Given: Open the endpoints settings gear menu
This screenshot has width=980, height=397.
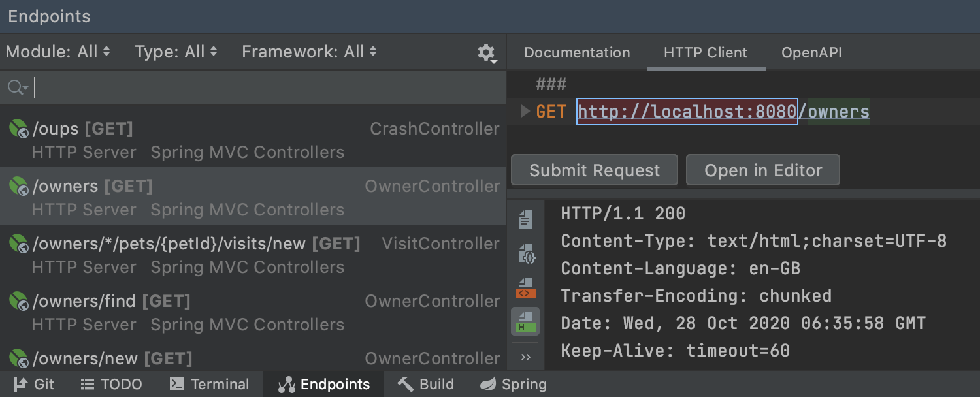Looking at the screenshot, I should coord(486,53).
